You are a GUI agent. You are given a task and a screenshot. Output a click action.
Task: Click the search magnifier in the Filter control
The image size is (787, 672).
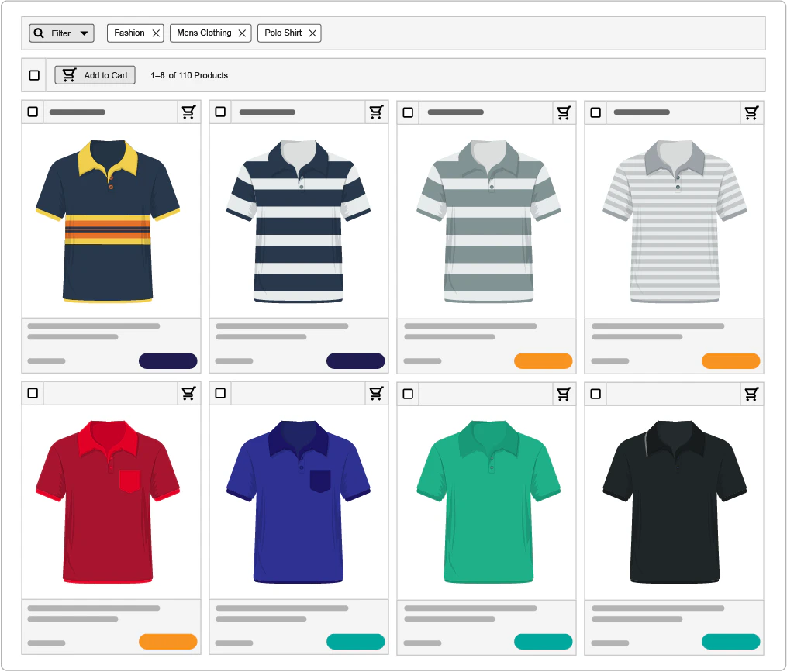(x=39, y=33)
